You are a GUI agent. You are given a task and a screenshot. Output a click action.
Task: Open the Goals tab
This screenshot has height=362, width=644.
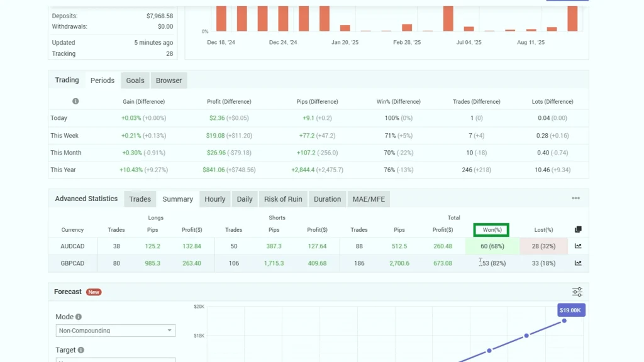[135, 80]
